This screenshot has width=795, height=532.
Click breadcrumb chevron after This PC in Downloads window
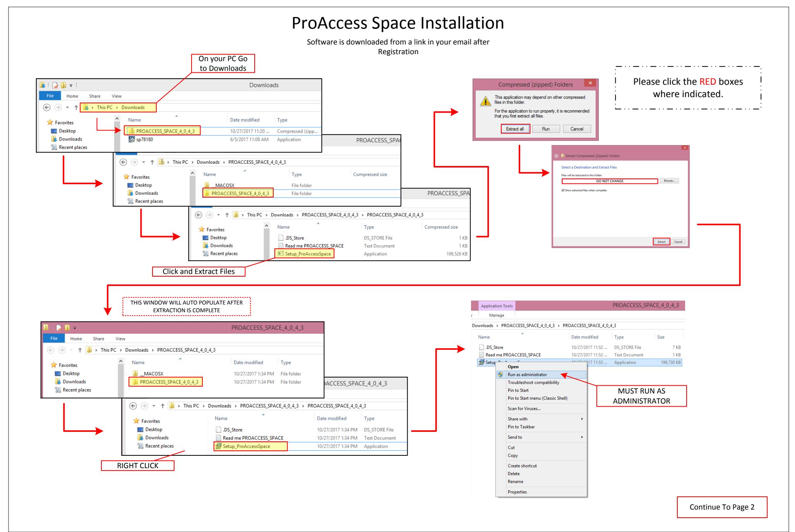[x=118, y=108]
